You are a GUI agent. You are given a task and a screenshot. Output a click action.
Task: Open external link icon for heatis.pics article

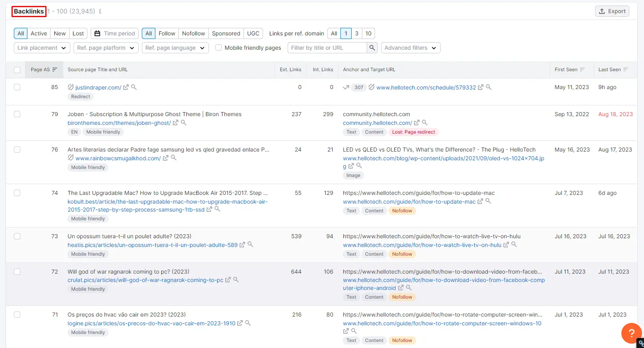(x=242, y=245)
